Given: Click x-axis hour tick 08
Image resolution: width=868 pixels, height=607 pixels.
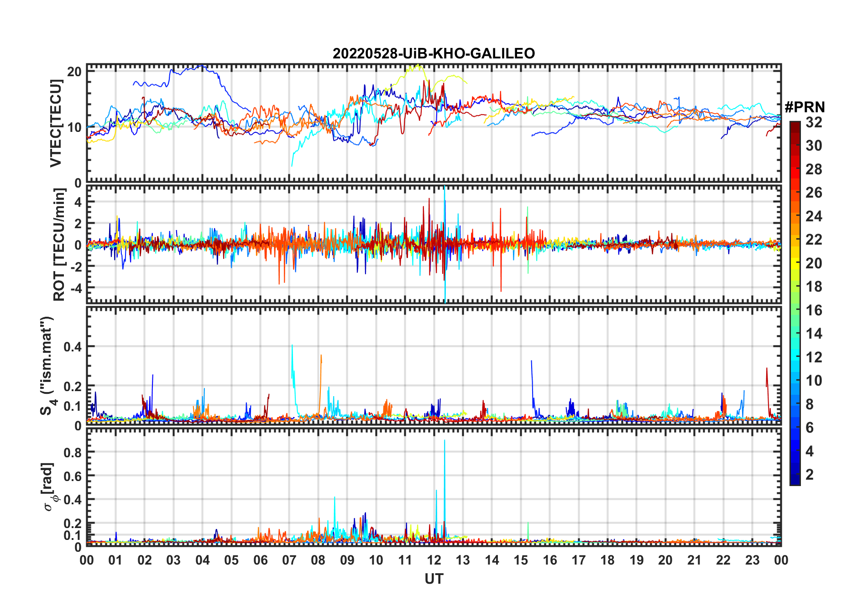Looking at the screenshot, I should [318, 560].
